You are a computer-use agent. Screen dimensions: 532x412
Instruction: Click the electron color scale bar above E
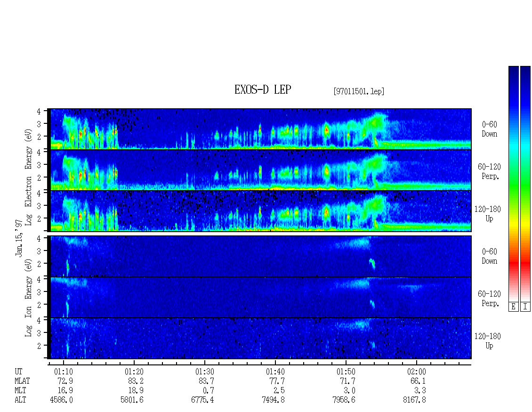click(x=513, y=183)
